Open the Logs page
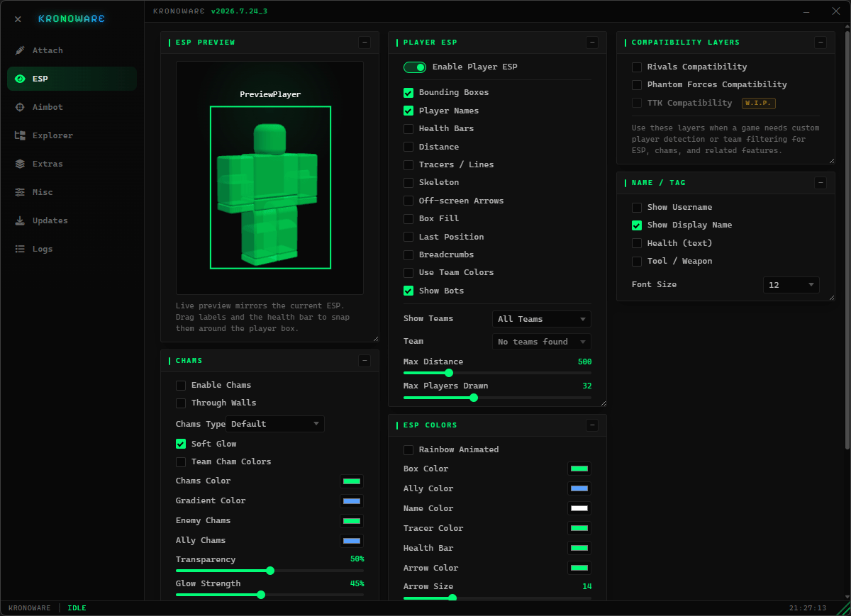The image size is (851, 616). 72,249
